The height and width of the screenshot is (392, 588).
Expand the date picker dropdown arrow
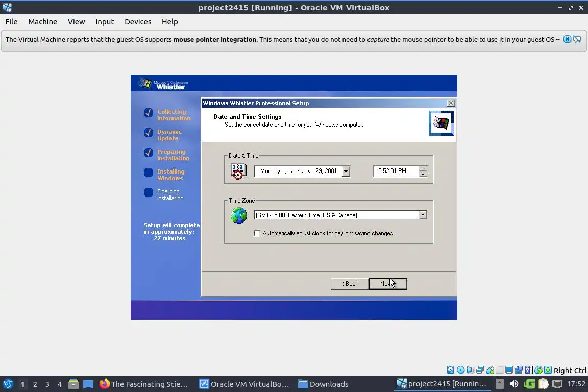pos(346,171)
